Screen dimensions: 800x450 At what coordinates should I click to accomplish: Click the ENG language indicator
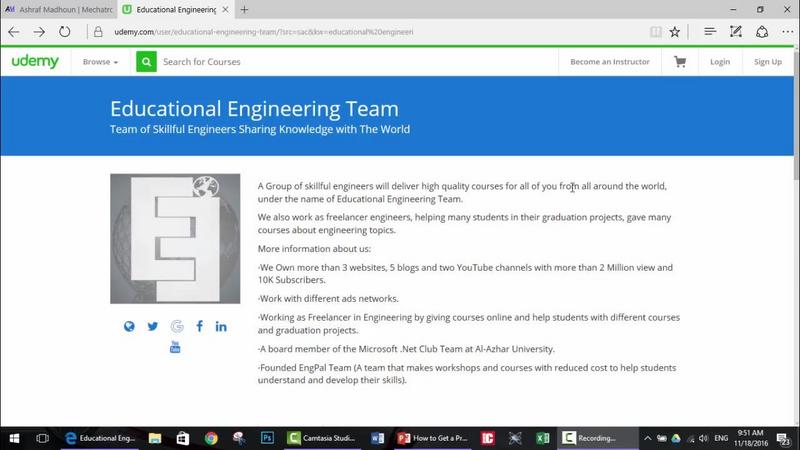click(721, 438)
